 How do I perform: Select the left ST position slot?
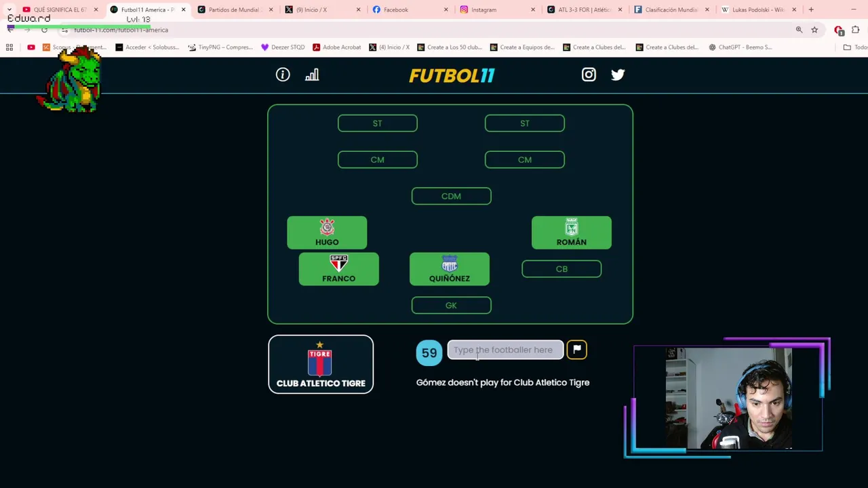378,123
